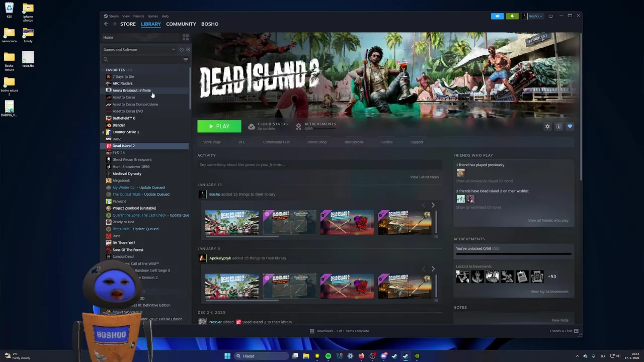Click the activity comment text box
The height and width of the screenshot is (362, 644).
click(x=319, y=165)
